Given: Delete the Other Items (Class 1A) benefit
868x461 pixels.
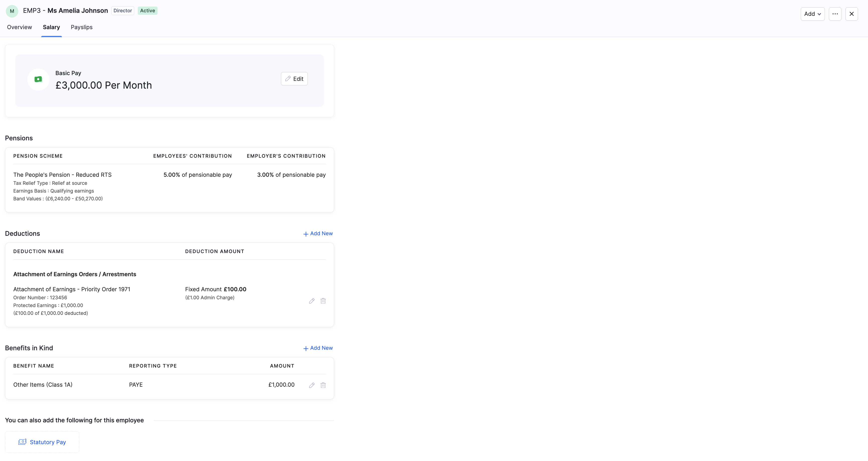Looking at the screenshot, I should click(x=323, y=385).
